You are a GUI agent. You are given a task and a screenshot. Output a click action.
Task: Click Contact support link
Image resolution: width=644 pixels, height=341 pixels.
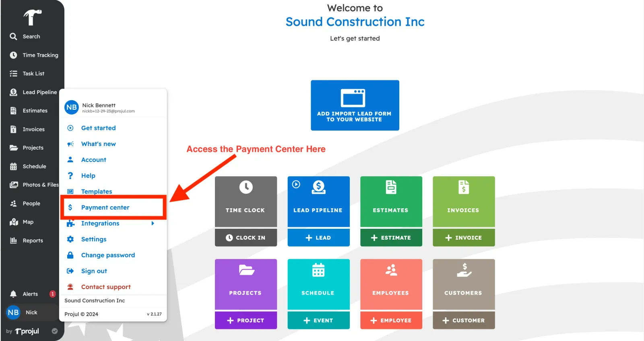tap(106, 287)
